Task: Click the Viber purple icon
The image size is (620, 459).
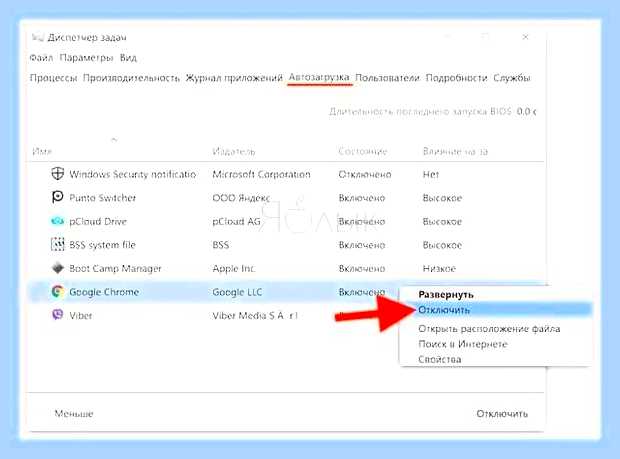Action: click(x=58, y=315)
